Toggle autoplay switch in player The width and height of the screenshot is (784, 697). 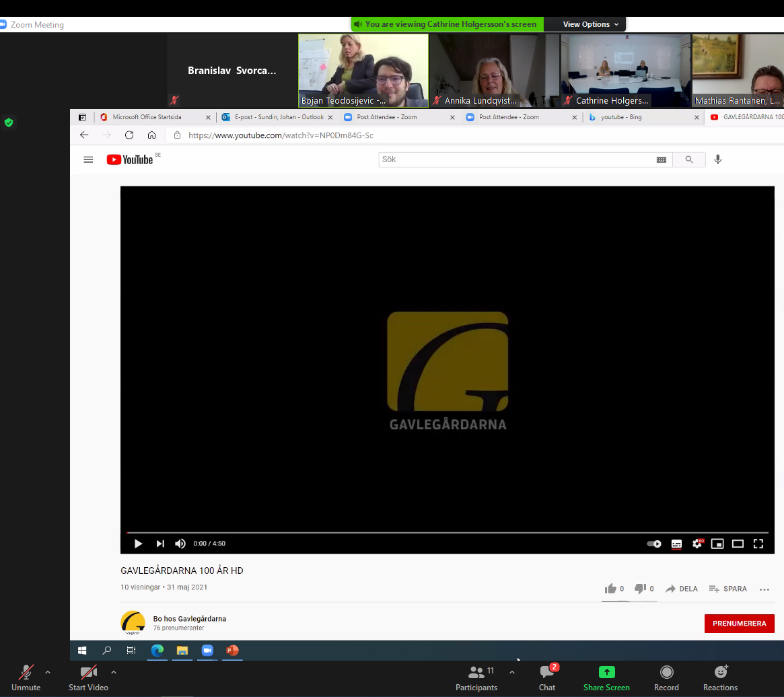(654, 544)
